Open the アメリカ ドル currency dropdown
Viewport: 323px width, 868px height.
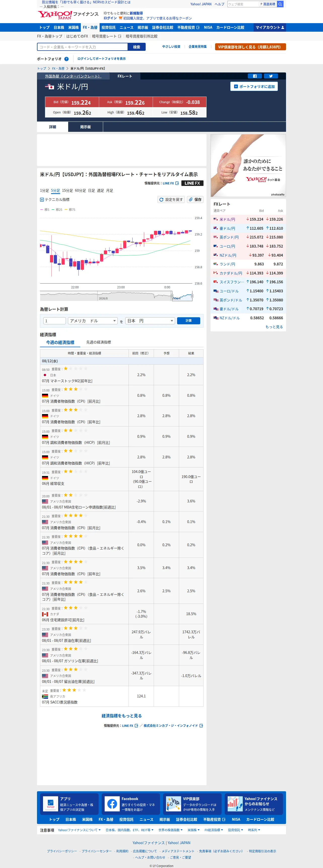tap(93, 321)
